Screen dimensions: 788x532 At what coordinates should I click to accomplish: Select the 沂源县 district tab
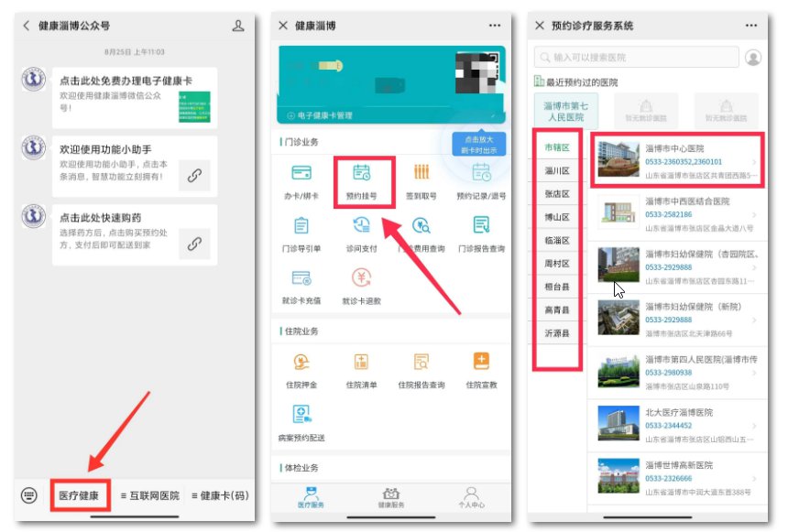(557, 333)
